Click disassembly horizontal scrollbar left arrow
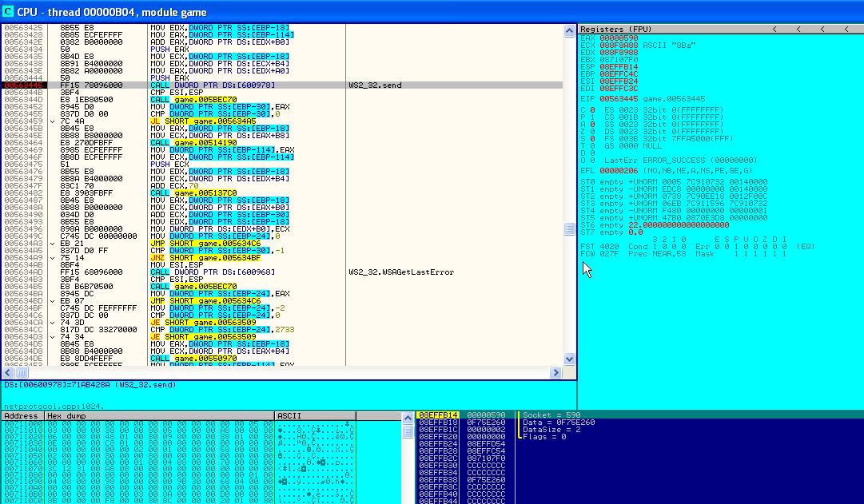 click(6, 373)
